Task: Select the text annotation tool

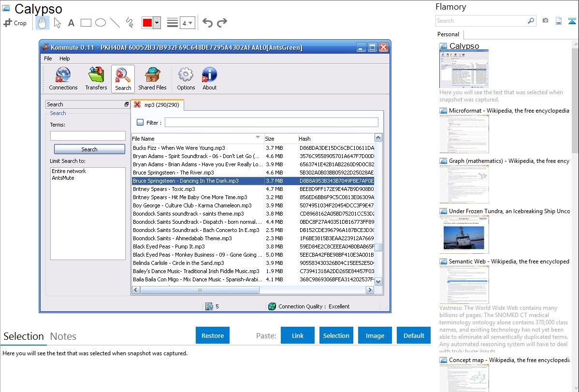Action: point(71,23)
